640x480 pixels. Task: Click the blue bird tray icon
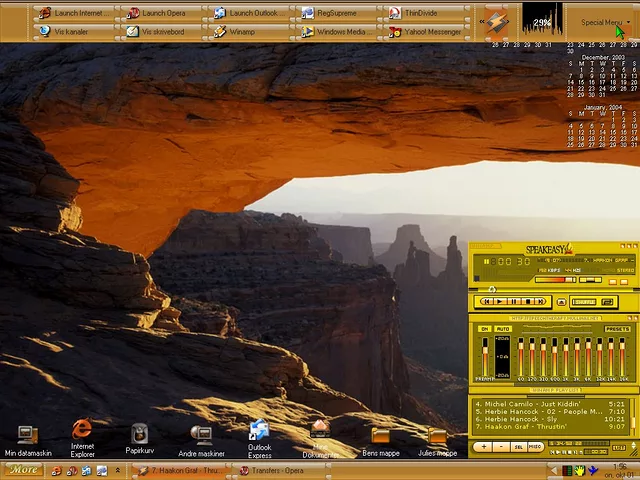tap(593, 471)
